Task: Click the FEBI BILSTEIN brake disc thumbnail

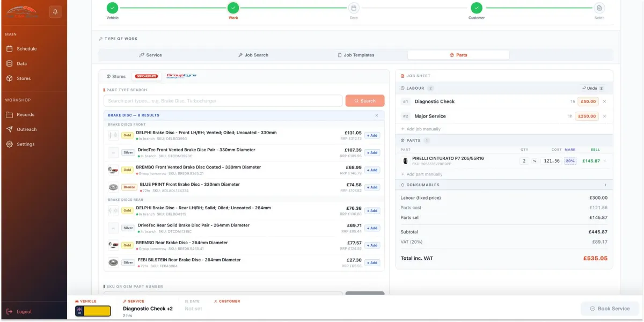Action: click(113, 262)
